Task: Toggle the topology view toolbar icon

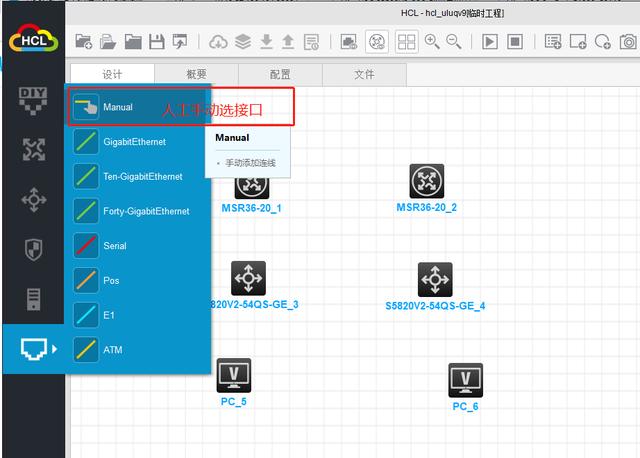Action: (x=377, y=42)
